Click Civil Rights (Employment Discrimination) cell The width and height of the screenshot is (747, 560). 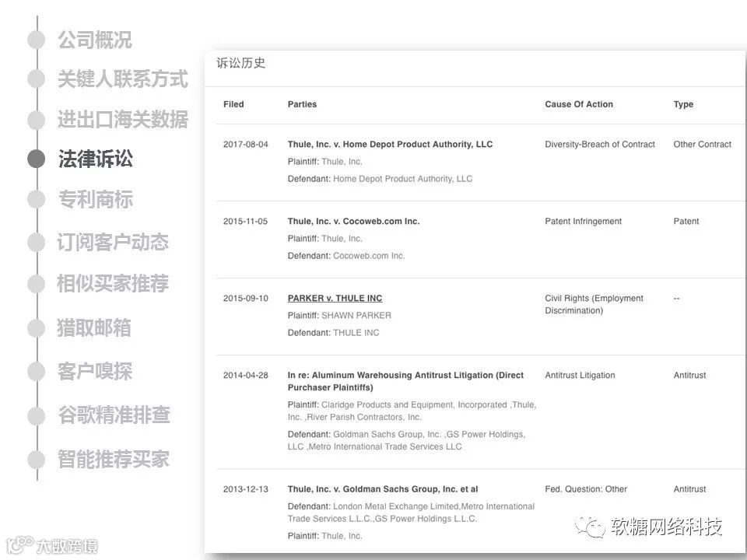[594, 304]
